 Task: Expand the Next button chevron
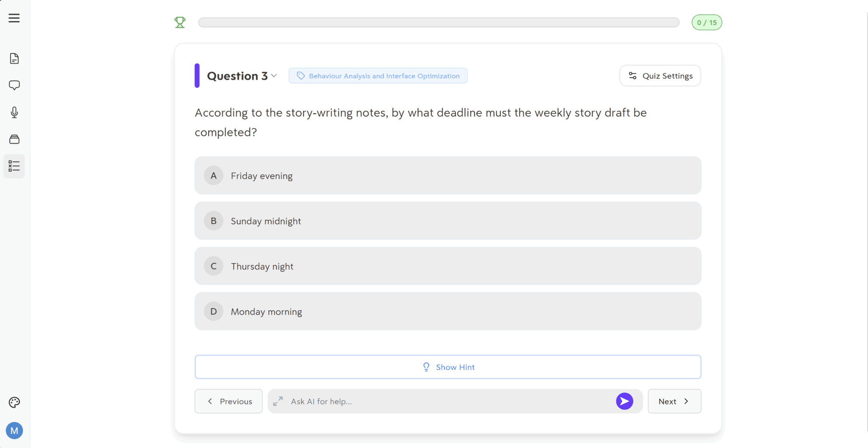(x=686, y=401)
